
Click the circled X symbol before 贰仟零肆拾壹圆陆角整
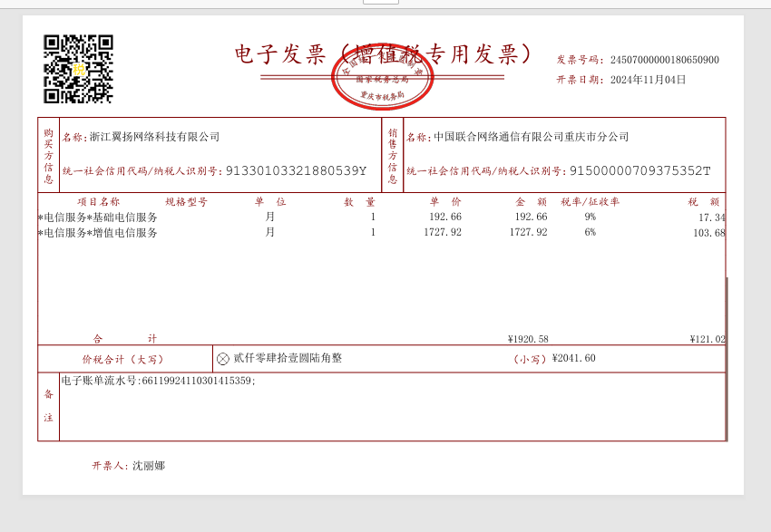pos(223,359)
